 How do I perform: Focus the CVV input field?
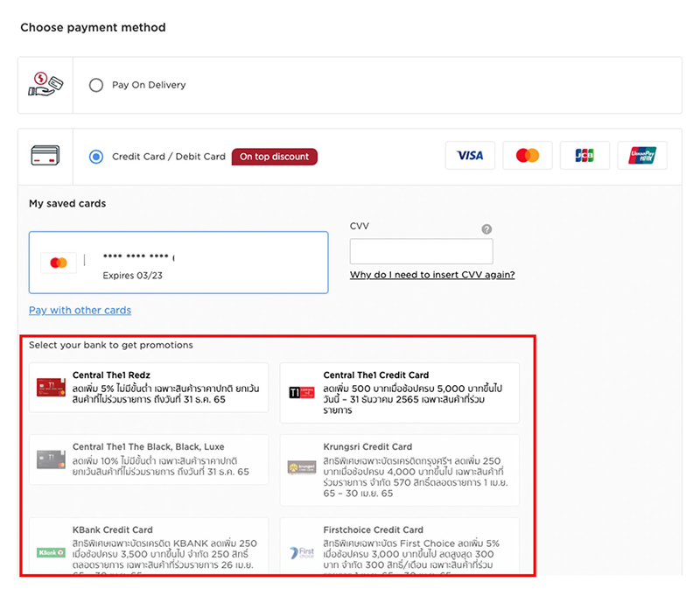(x=422, y=251)
